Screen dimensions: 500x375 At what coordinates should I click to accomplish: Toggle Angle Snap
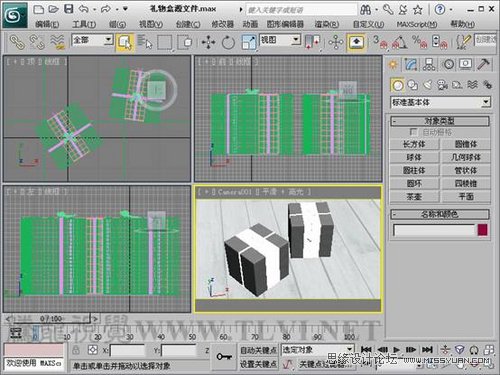click(x=400, y=42)
